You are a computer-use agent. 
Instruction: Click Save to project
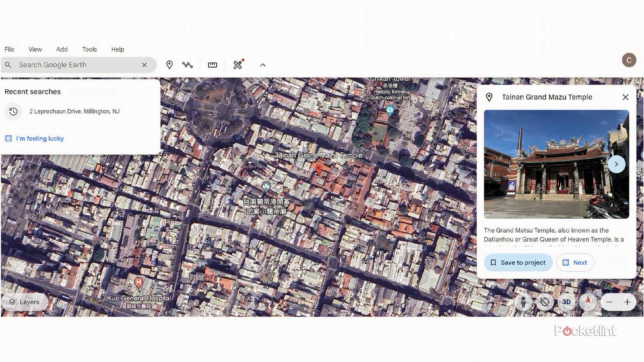[x=518, y=262]
